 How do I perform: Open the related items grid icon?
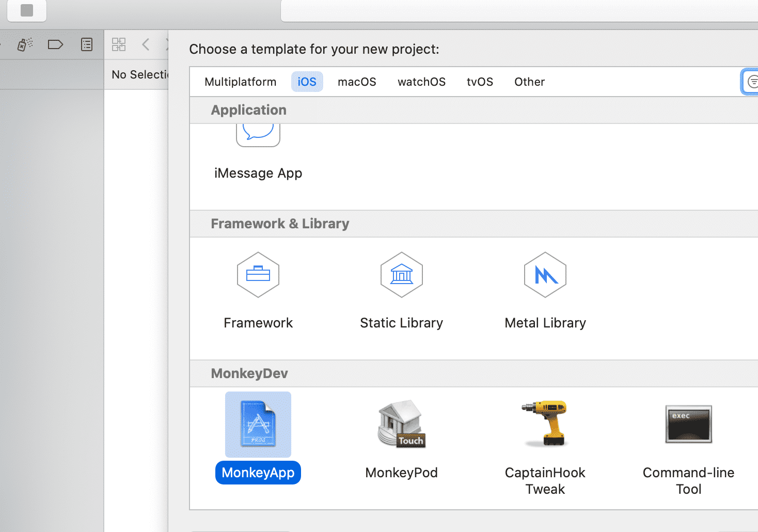tap(119, 44)
